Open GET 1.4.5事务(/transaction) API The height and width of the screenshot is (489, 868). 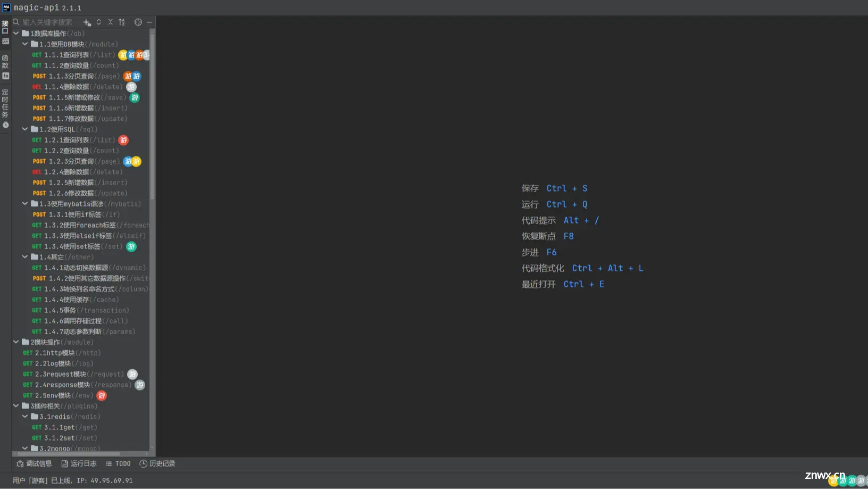click(x=80, y=310)
